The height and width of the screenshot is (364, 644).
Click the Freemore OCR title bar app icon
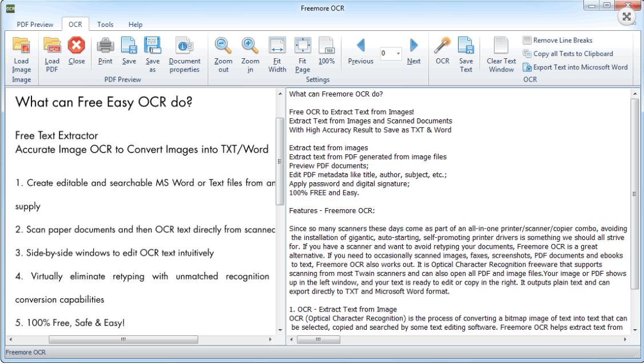click(10, 9)
